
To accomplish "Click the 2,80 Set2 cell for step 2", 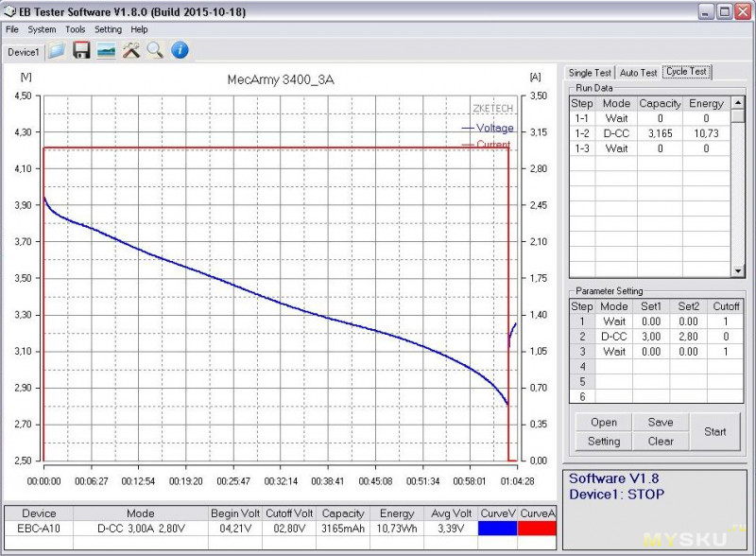I will coord(688,337).
